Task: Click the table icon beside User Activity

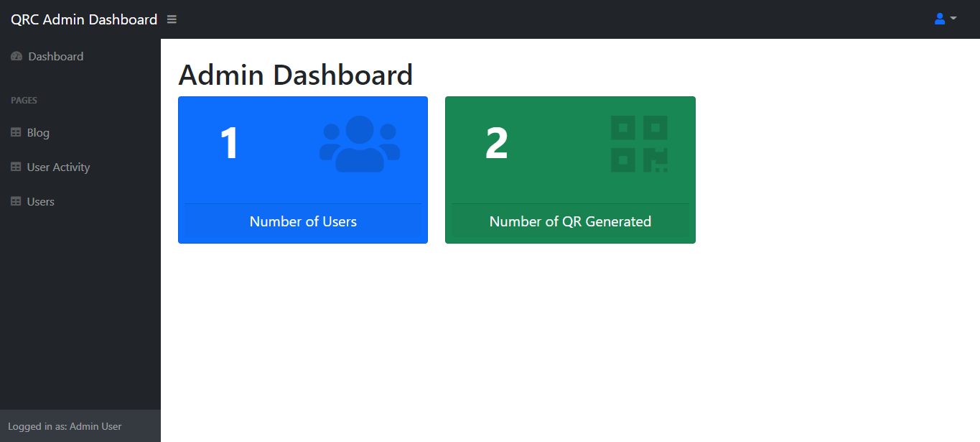Action: coord(16,167)
